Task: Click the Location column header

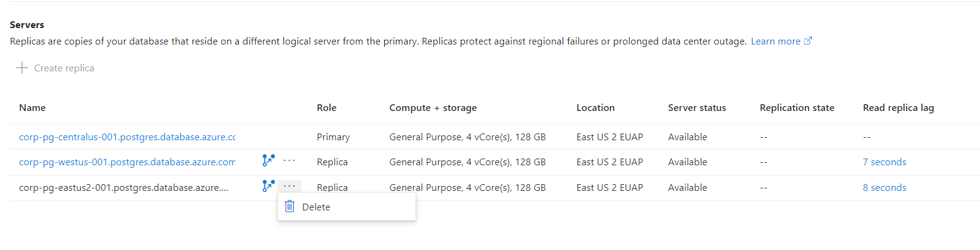Action: [x=595, y=108]
